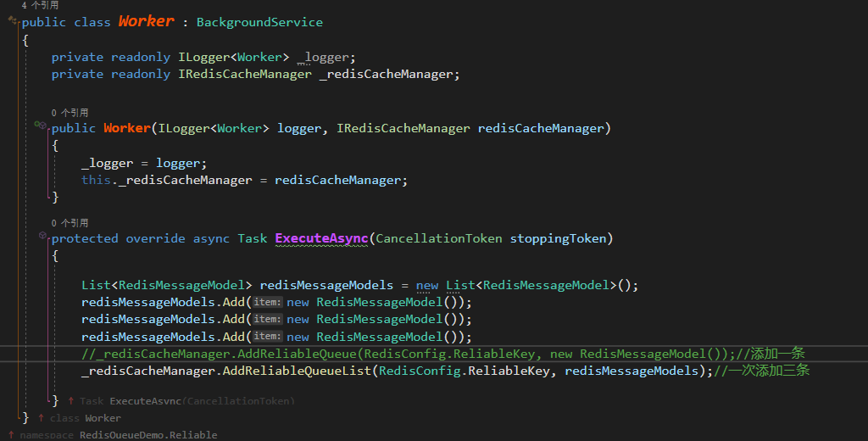
Task: Click margin glyph beside "public Worker(" constructor
Action: pos(41,126)
